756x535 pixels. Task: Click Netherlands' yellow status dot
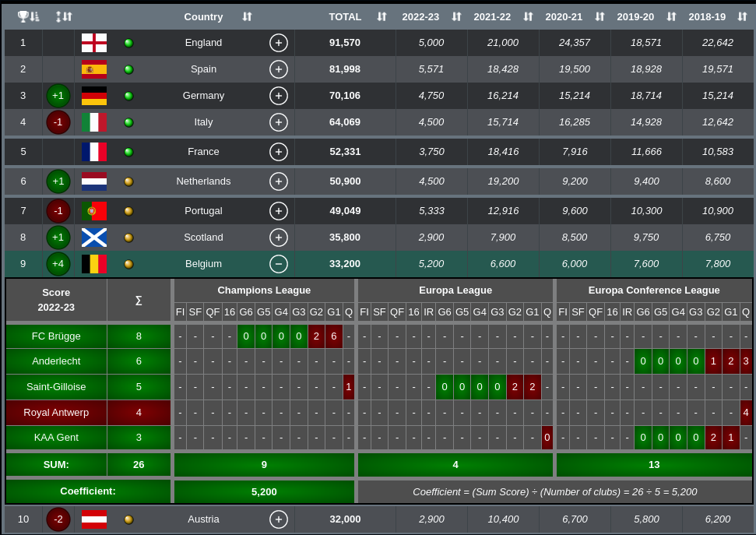[x=128, y=182]
